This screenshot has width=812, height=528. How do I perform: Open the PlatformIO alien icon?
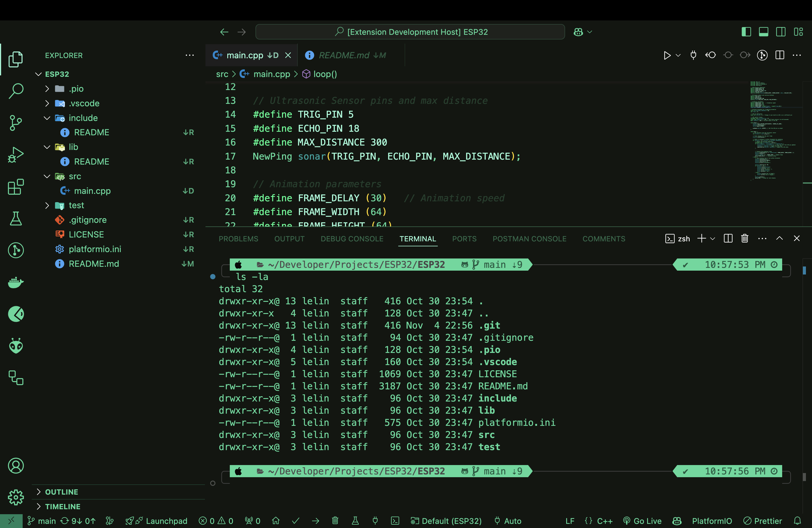(16, 346)
